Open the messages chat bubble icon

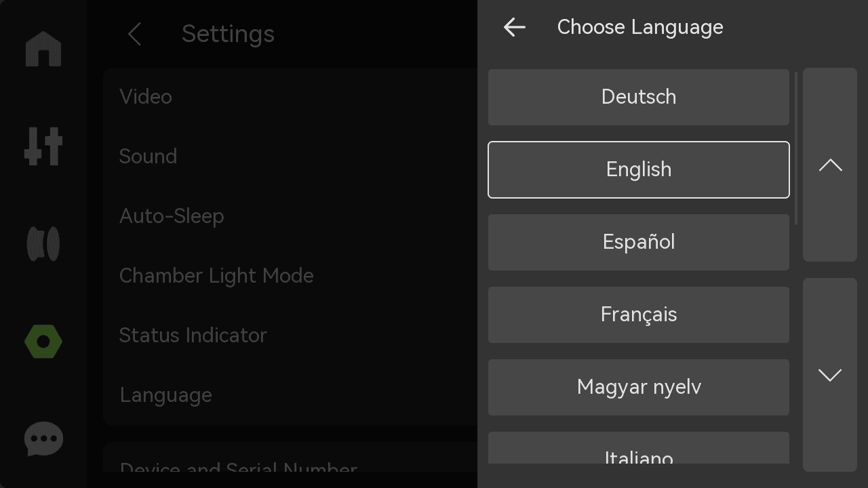43,439
